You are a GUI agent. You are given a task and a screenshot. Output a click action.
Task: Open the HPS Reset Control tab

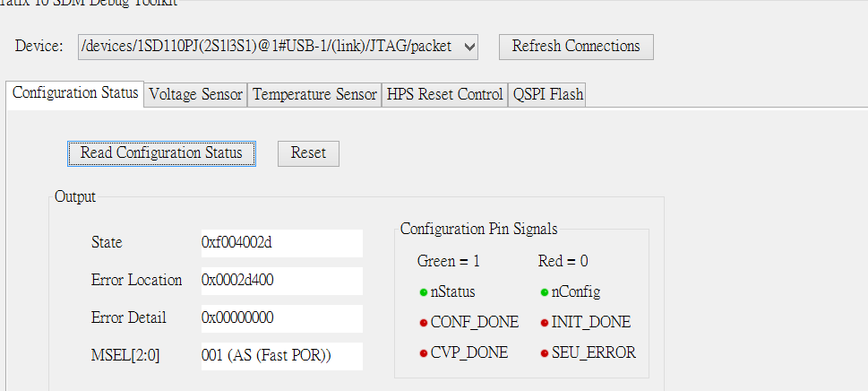[445, 95]
